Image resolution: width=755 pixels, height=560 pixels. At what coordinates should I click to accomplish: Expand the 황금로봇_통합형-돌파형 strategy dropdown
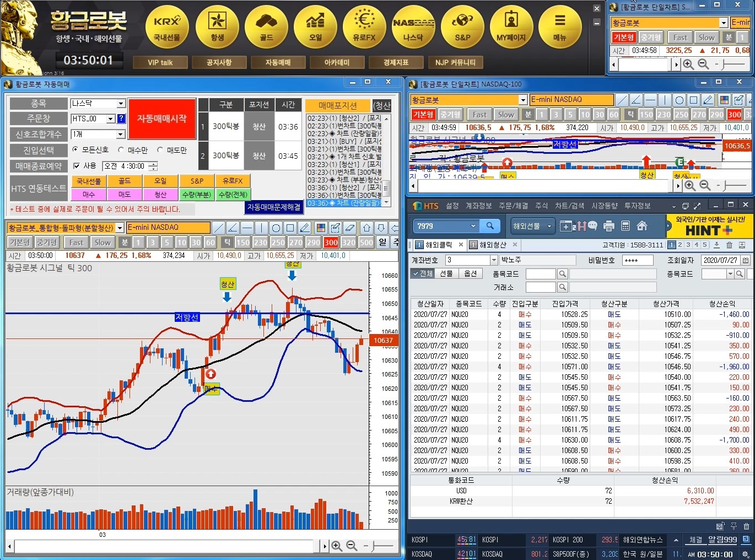click(x=120, y=228)
